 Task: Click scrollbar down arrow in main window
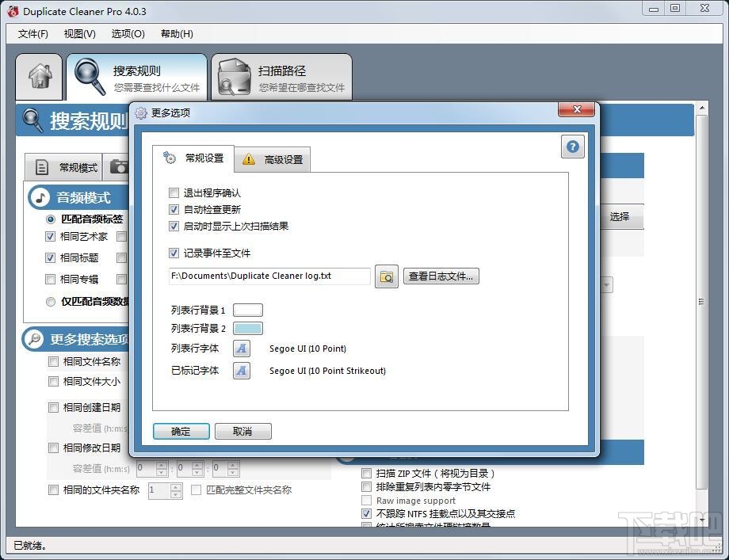pyautogui.click(x=701, y=520)
